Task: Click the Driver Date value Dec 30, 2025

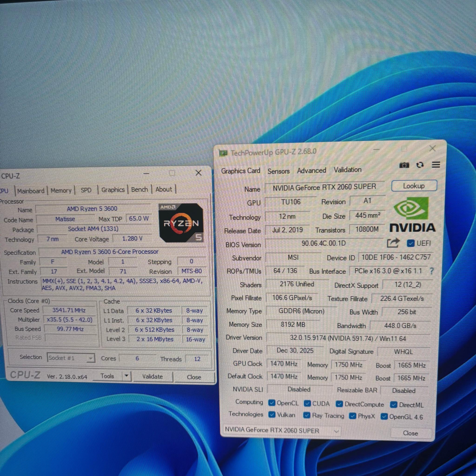Action: tap(295, 350)
